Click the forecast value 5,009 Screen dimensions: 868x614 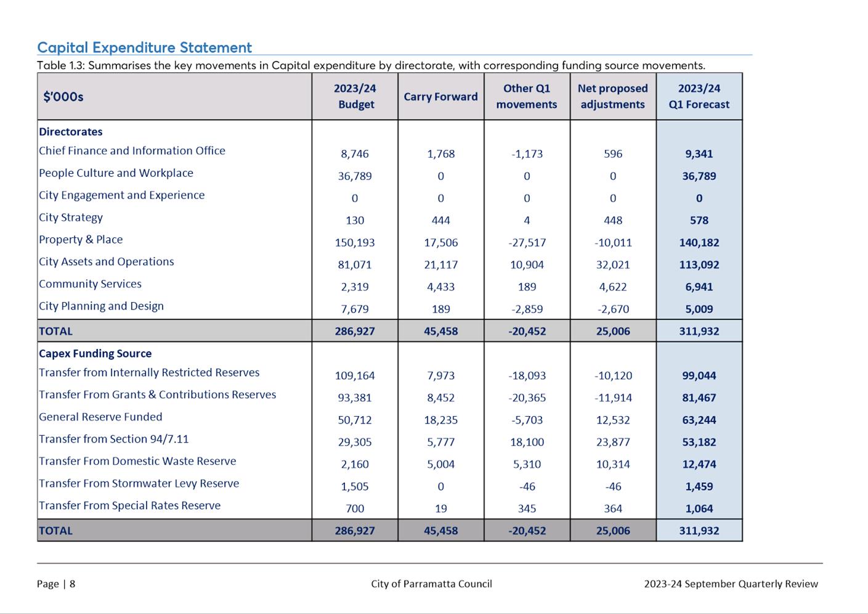[699, 309]
